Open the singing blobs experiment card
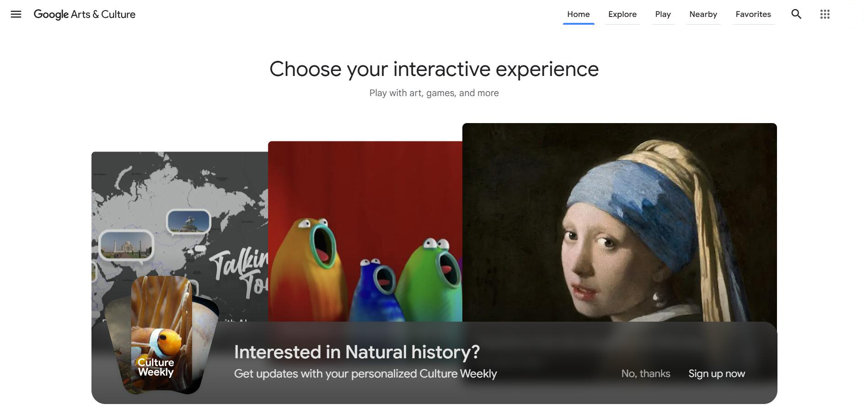 click(x=365, y=231)
